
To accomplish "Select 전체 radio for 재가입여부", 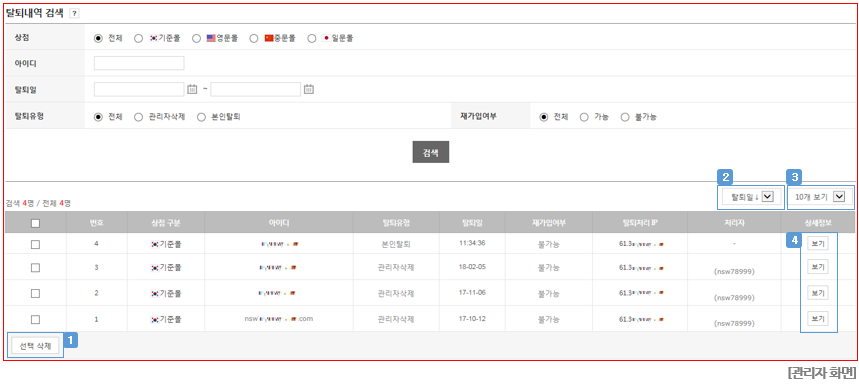I will (544, 117).
